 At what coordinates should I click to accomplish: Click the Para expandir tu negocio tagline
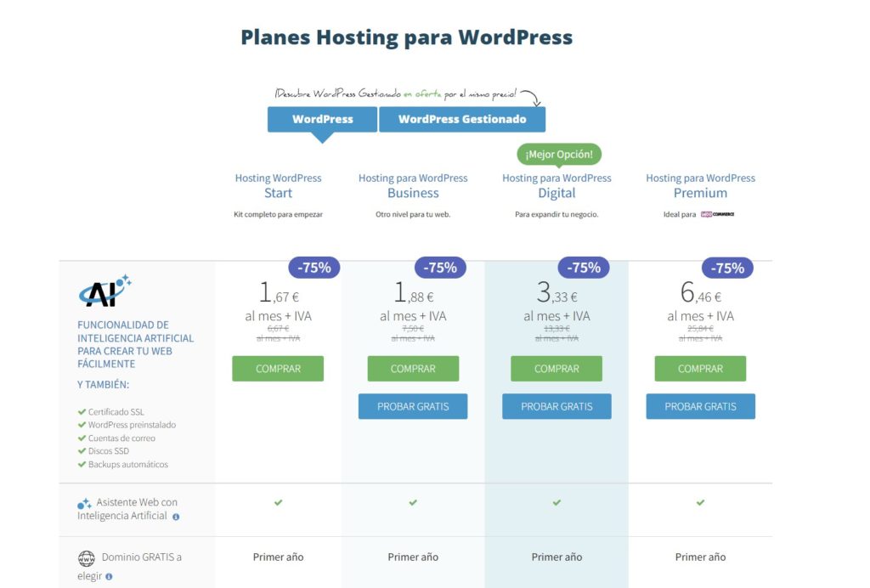tap(556, 214)
